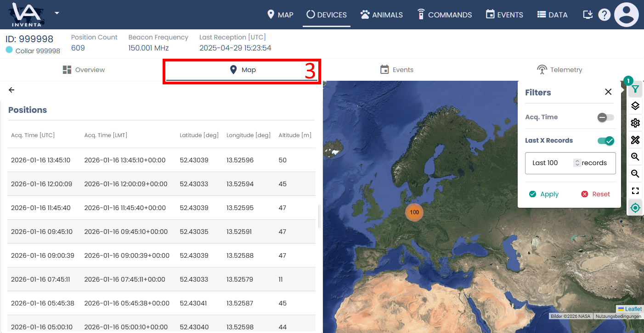
Task: Disable the Last X Records toggle
Action: (x=605, y=141)
